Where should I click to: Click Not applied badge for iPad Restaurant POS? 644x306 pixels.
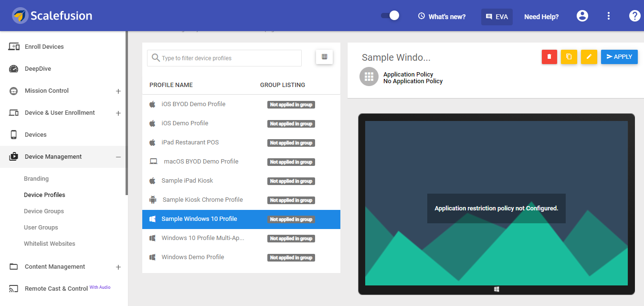(291, 143)
